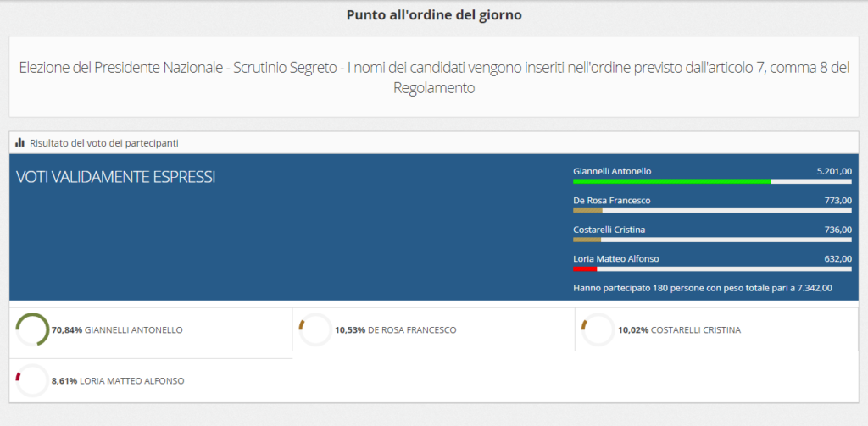This screenshot has height=426, width=868.
Task: Click the Giannelli Antonello name in results list
Action: pos(612,171)
